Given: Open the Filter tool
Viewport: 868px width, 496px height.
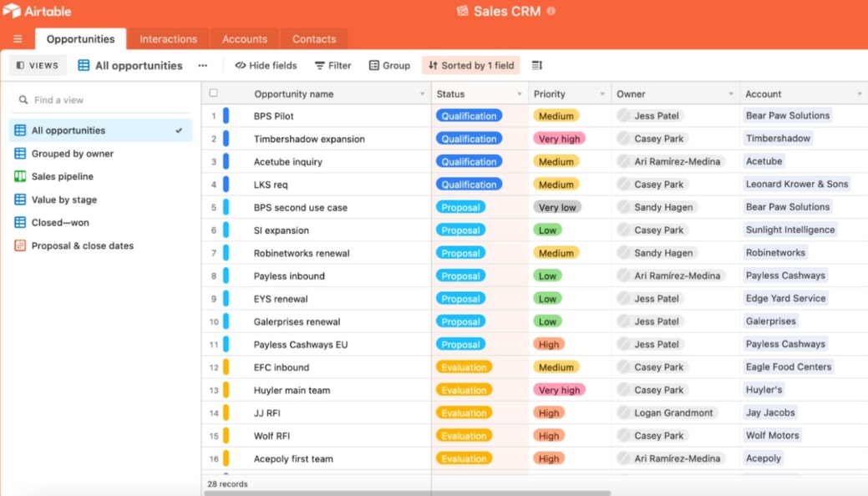Looking at the screenshot, I should 332,65.
